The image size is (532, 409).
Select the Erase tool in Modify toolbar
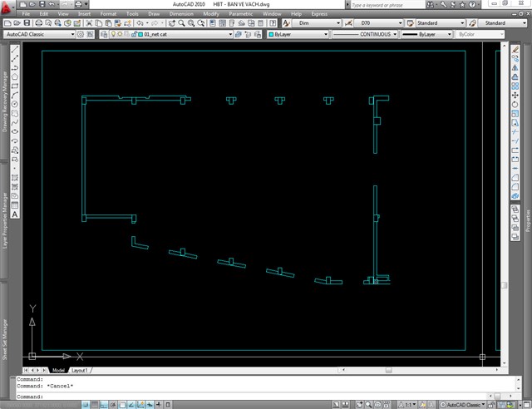click(515, 50)
